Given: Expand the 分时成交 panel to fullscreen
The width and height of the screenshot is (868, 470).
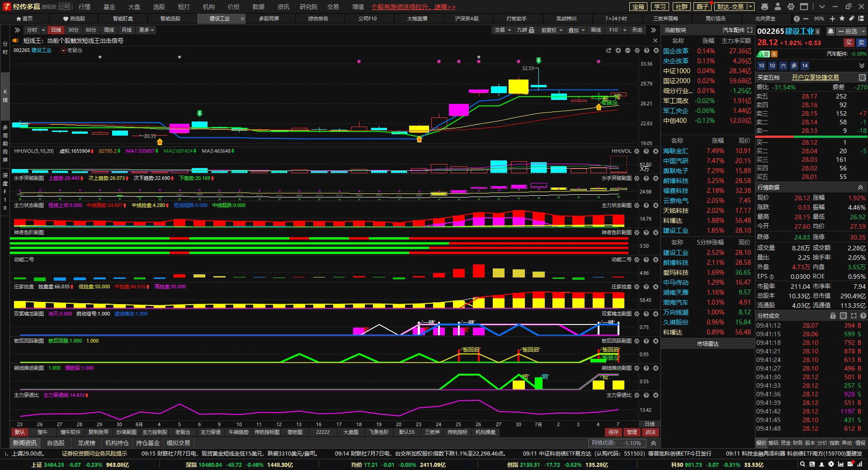Looking at the screenshot, I should pos(854,315).
